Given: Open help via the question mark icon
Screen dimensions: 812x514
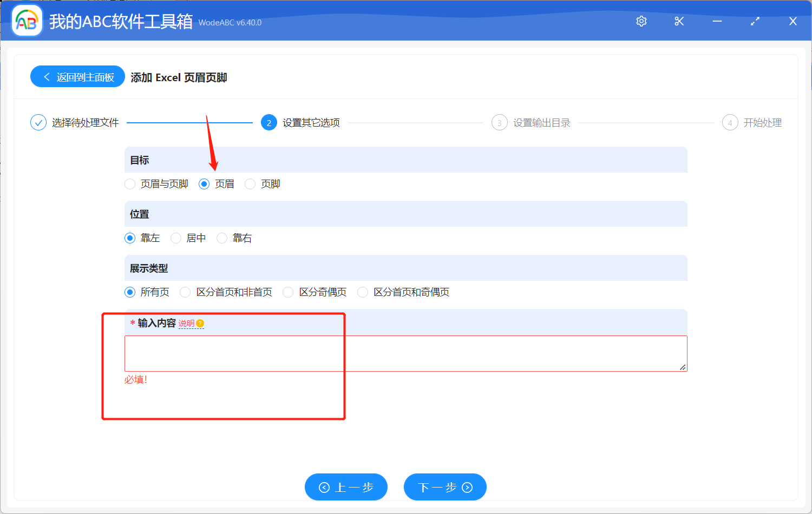Looking at the screenshot, I should [x=200, y=323].
